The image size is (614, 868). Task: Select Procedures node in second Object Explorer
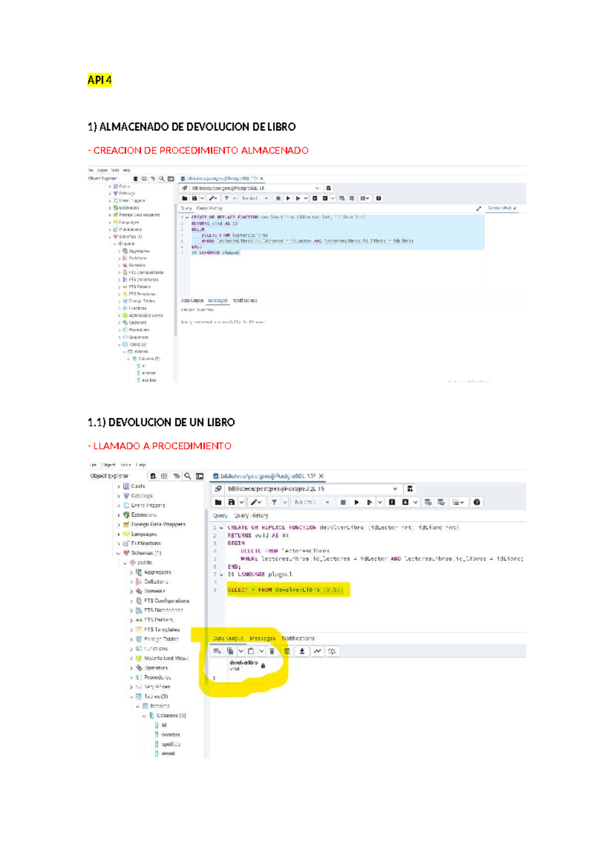157,677
